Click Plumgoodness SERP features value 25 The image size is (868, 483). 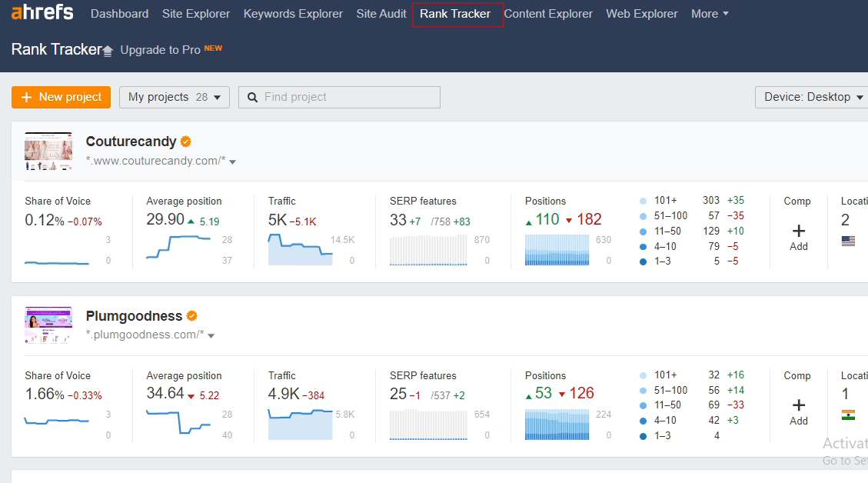click(x=398, y=395)
